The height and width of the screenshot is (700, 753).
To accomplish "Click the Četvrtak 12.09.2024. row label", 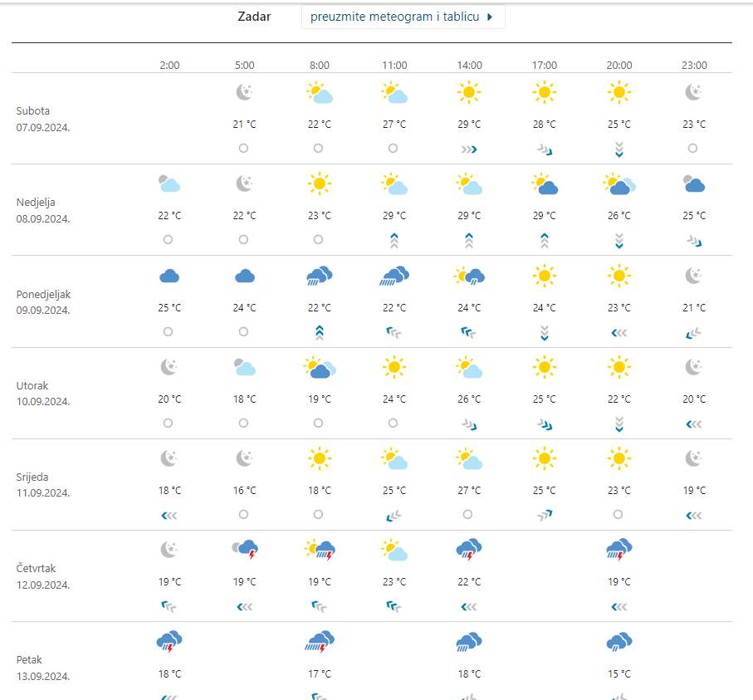I will click(43, 576).
